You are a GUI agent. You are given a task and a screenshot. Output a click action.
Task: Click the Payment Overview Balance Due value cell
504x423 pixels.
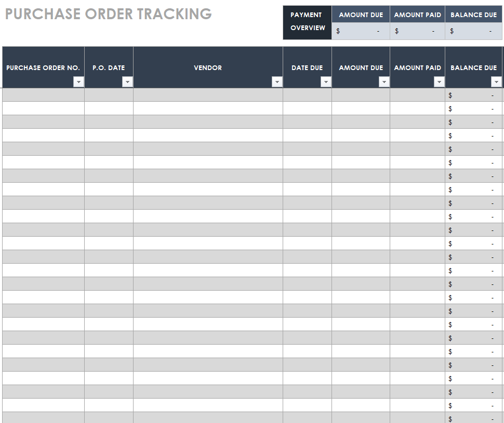pyautogui.click(x=473, y=31)
